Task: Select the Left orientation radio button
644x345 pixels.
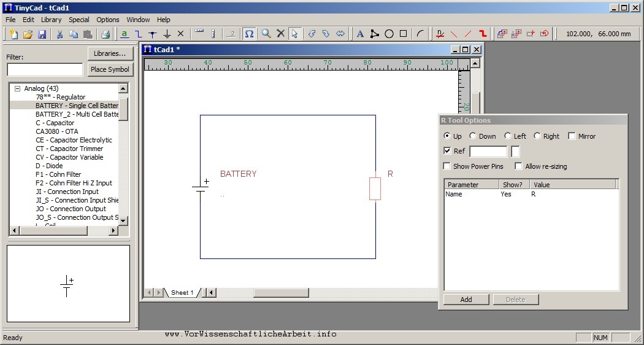Action: click(x=508, y=136)
